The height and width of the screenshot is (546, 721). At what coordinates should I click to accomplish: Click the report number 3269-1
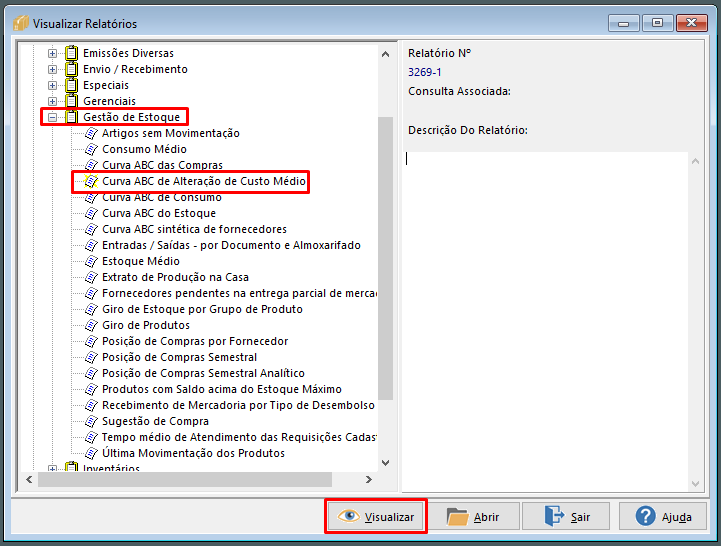point(424,72)
